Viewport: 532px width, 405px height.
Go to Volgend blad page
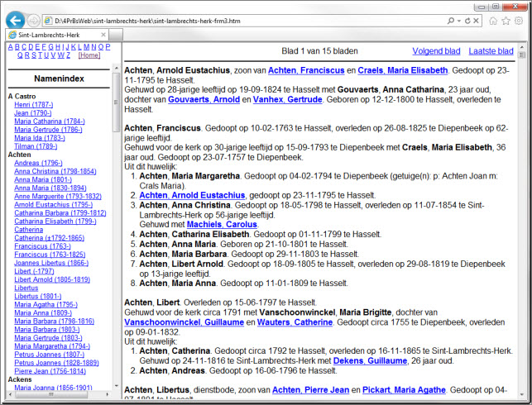coord(435,51)
